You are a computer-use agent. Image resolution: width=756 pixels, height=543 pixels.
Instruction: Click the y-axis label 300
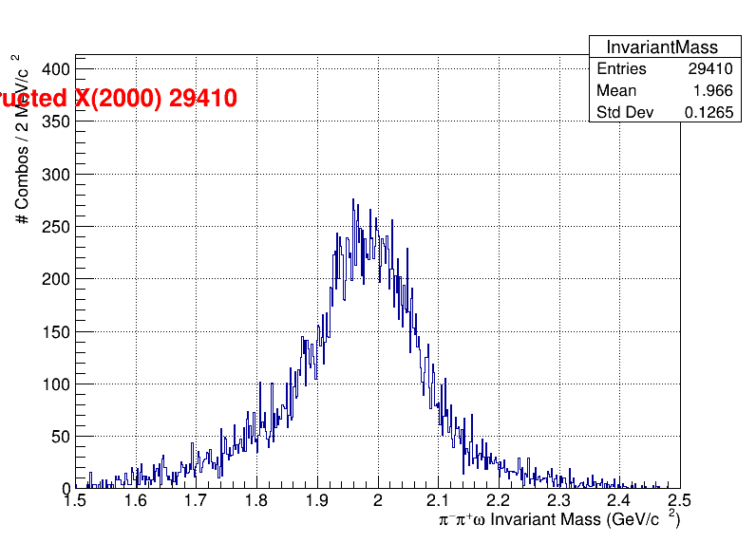tap(56, 175)
